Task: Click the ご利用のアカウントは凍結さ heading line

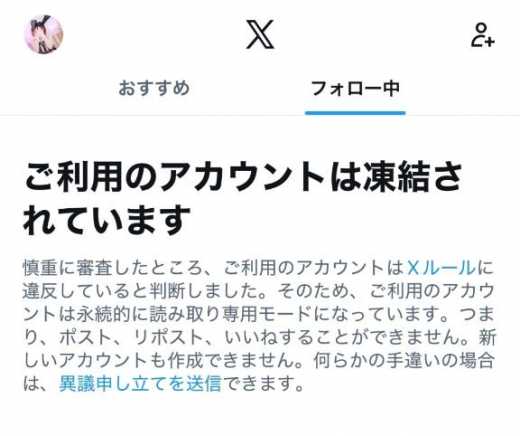Action: (x=243, y=176)
